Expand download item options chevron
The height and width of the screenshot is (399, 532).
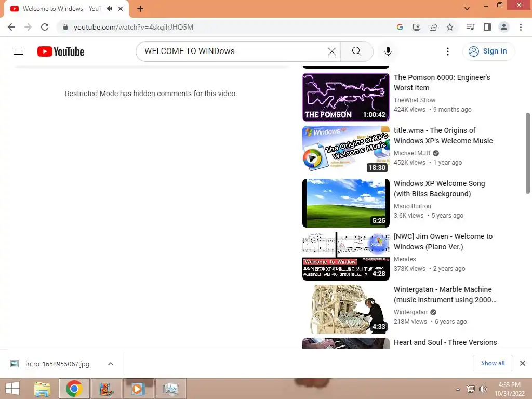tap(111, 364)
